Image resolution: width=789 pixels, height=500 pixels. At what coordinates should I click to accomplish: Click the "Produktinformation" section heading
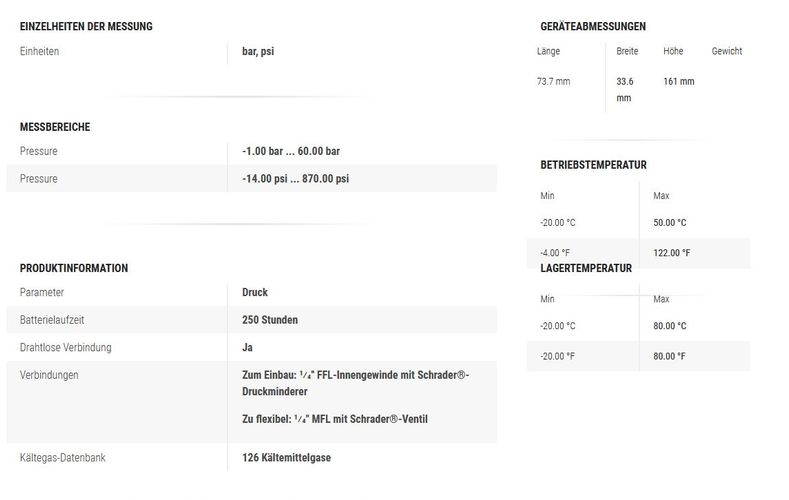point(74,268)
